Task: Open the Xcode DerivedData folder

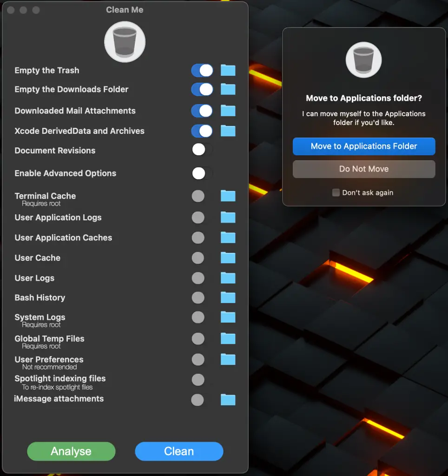Action: point(228,131)
